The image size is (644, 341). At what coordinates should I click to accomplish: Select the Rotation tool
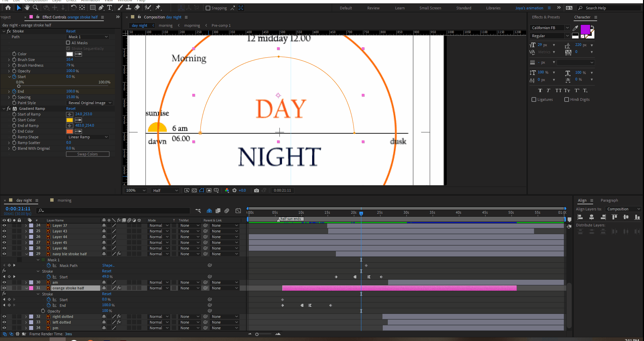[x=74, y=8]
